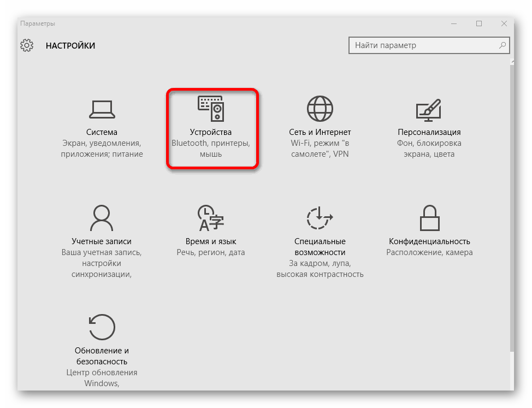This screenshot has width=532, height=408.
Task: Click into the Найти параметр search field
Action: click(429, 45)
